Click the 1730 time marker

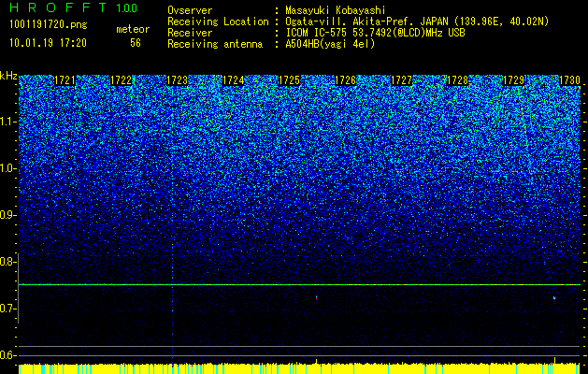[569, 80]
